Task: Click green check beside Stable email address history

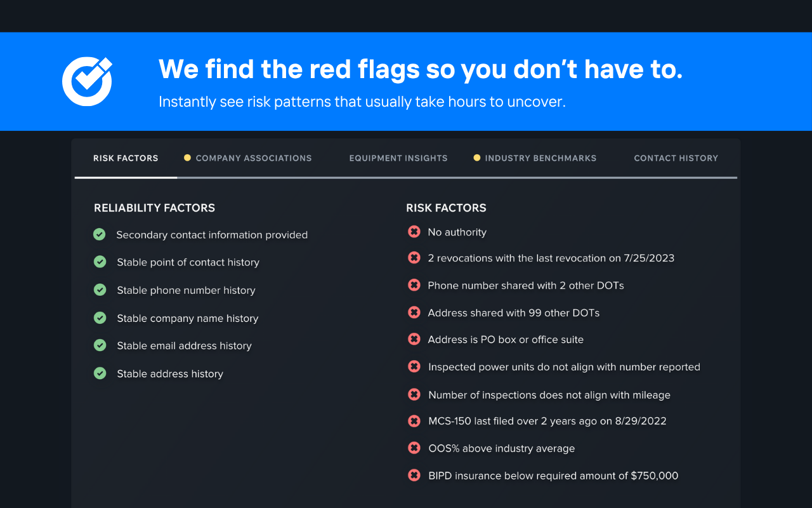Action: [100, 345]
